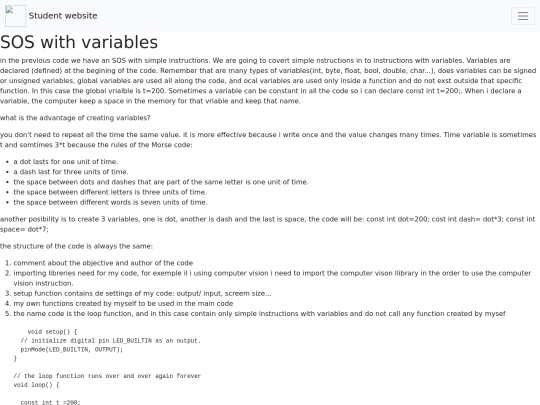Click the question 'what is the advantage of creating variables?'

click(75, 118)
